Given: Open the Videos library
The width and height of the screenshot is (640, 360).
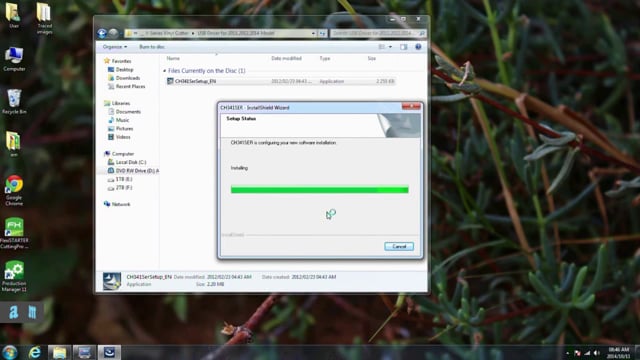Looking at the screenshot, I should [123, 137].
